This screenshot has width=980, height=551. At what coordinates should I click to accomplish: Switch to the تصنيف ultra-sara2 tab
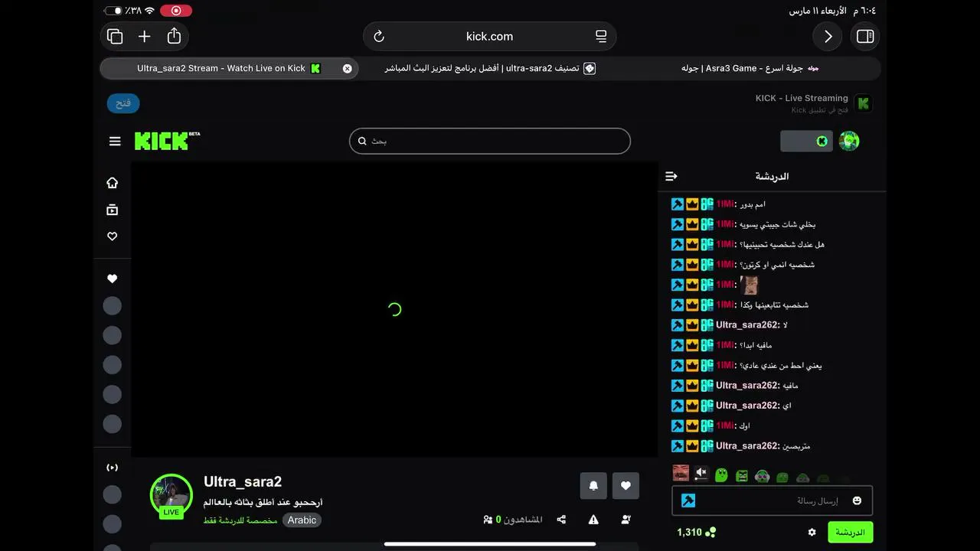point(490,68)
